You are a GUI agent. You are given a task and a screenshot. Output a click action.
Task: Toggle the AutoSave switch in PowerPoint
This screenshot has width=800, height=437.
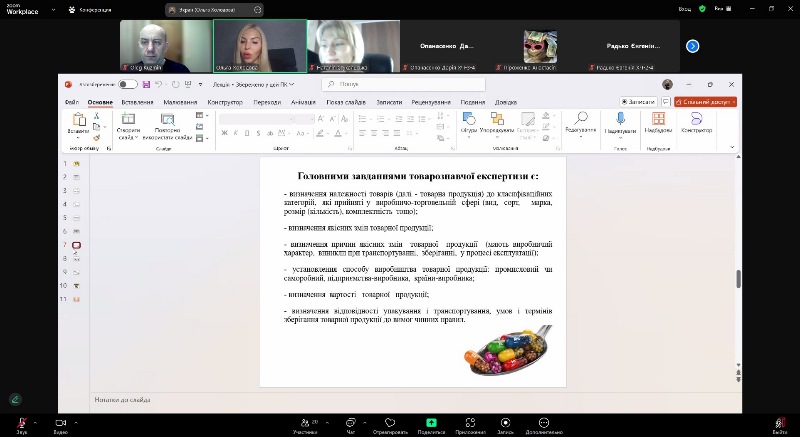click(127, 85)
